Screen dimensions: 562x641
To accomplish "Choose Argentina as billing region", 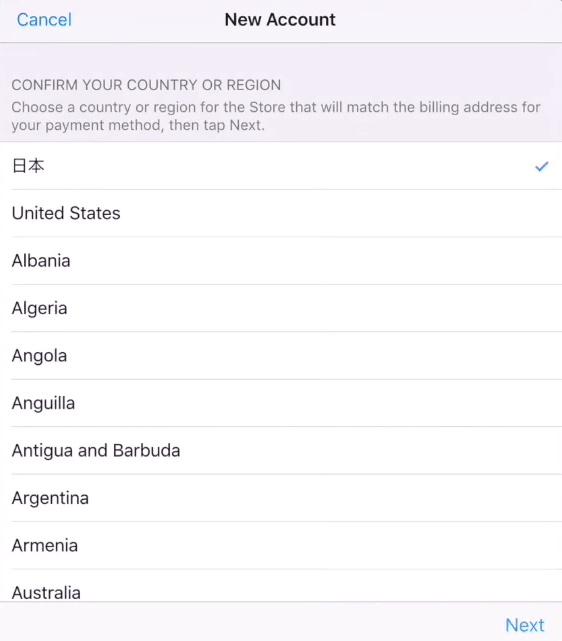I will pyautogui.click(x=281, y=498).
